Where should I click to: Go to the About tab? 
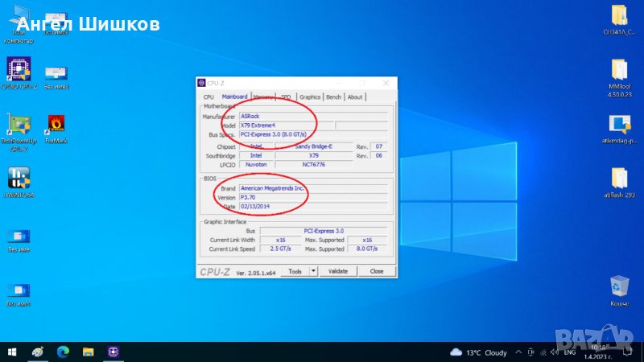354,97
